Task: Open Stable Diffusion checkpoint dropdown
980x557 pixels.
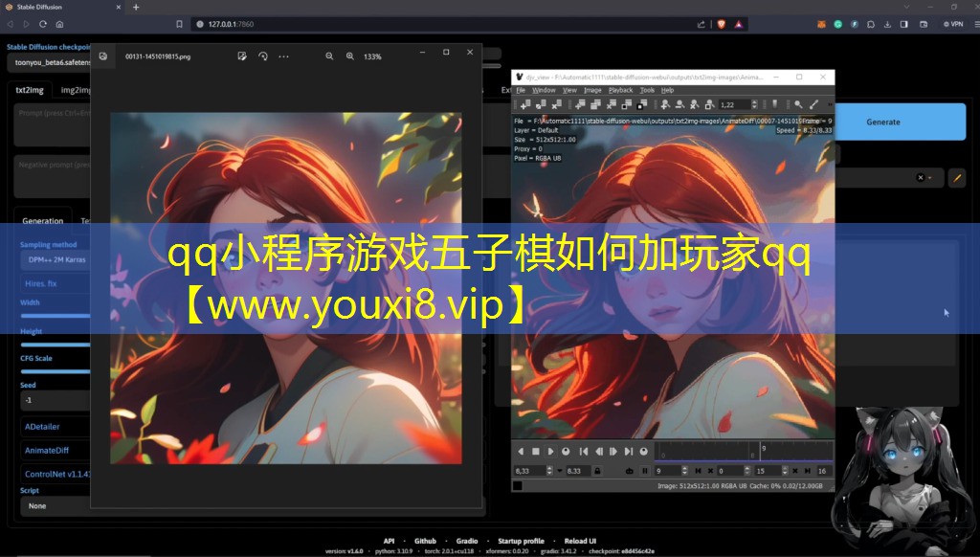Action: click(x=50, y=62)
